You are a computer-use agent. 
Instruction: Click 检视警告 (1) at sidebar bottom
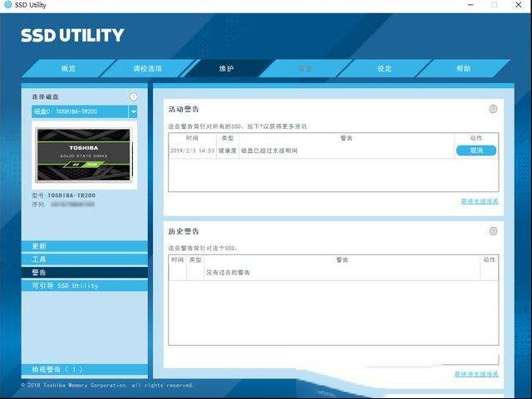[85, 369]
